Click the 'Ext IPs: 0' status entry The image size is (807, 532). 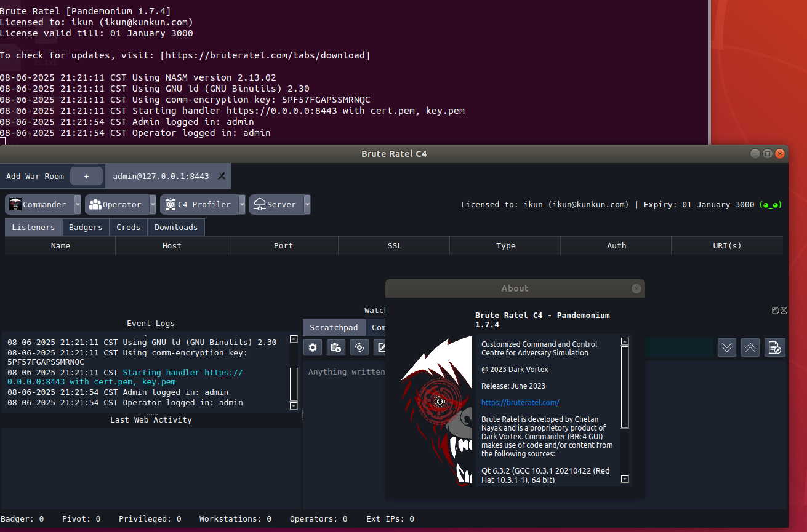pyautogui.click(x=390, y=519)
